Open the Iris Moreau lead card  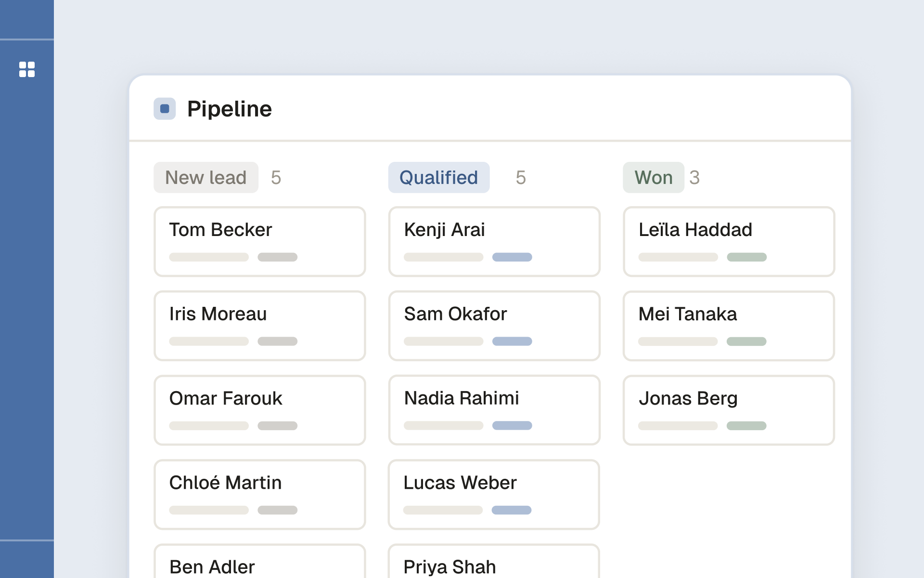click(260, 326)
